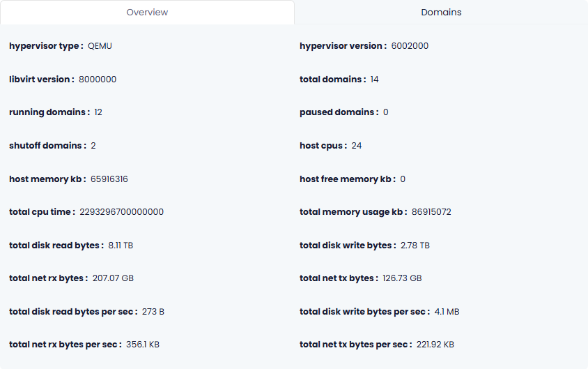This screenshot has height=369, width=588.
Task: Click the shutoff domains label
Action: [47, 146]
